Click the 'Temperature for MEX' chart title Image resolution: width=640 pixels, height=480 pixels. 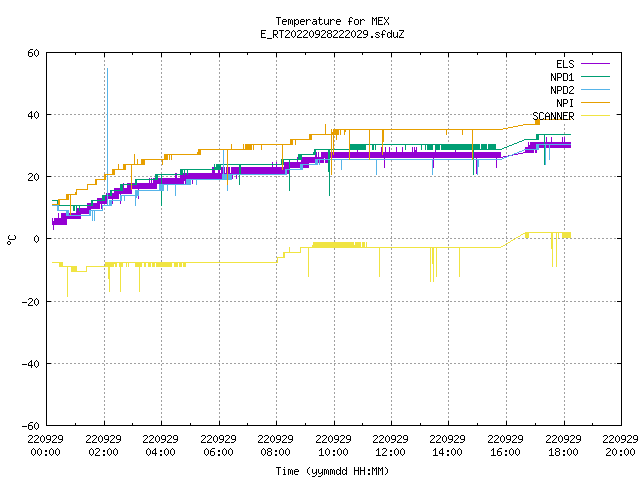click(333, 21)
